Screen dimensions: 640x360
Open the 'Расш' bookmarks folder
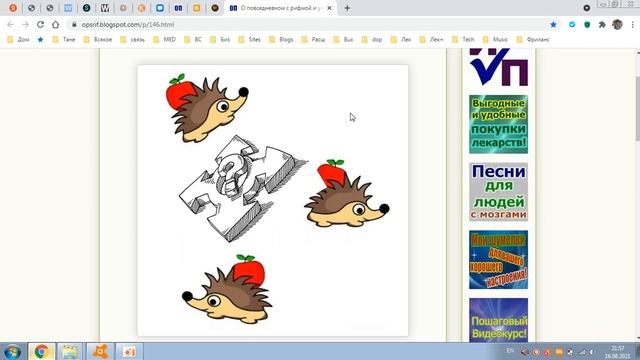tap(313, 40)
